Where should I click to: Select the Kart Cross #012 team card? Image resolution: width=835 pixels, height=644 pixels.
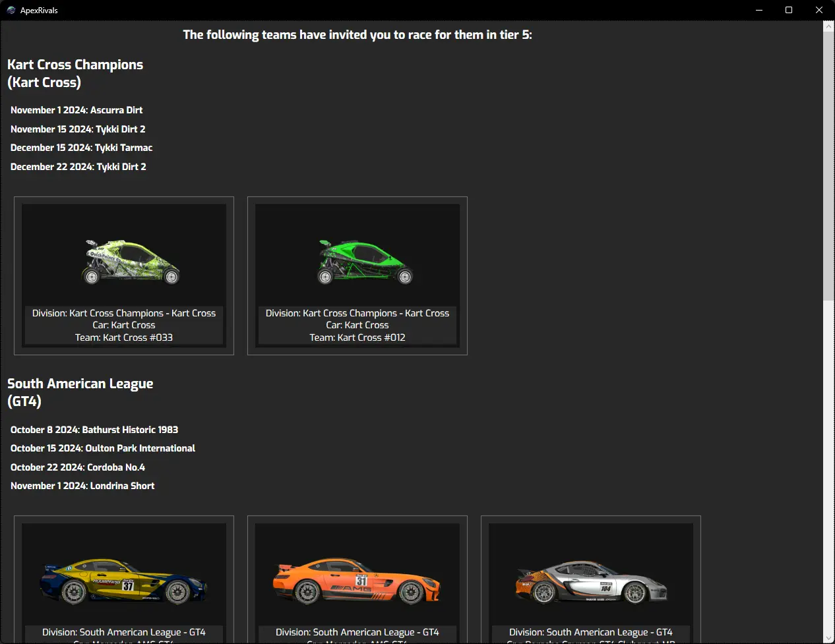click(x=357, y=276)
